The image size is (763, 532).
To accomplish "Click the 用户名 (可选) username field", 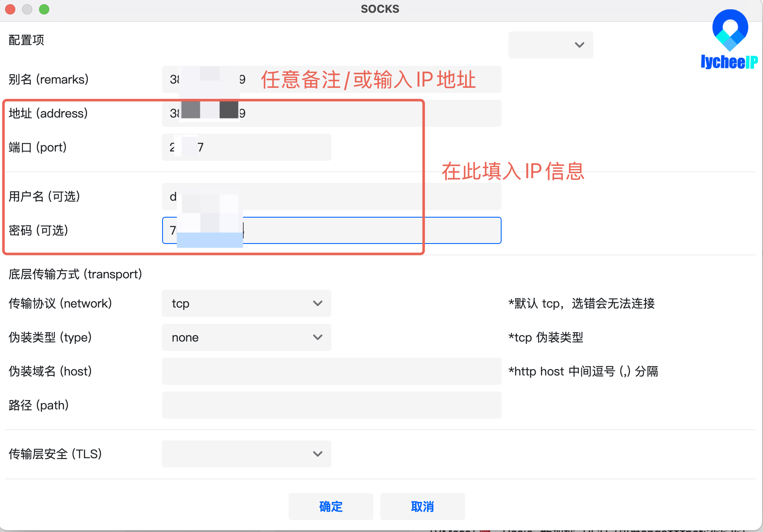I will [331, 196].
